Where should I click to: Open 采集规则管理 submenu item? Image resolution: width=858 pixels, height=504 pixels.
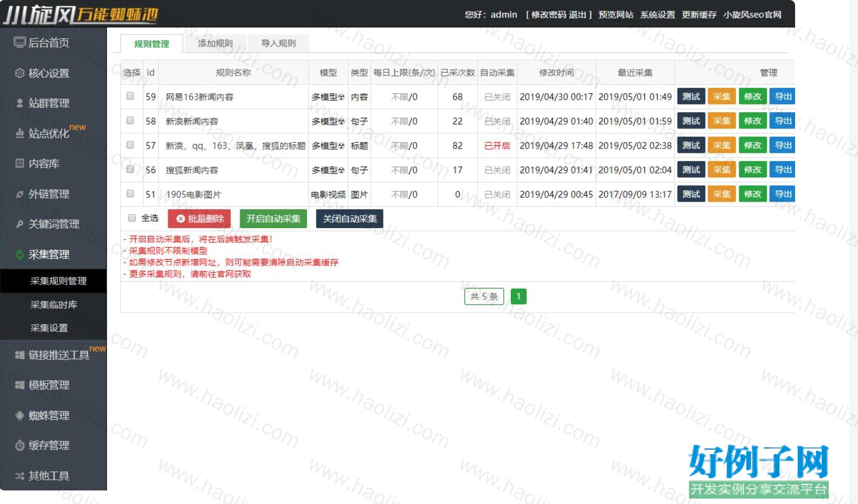point(53,281)
